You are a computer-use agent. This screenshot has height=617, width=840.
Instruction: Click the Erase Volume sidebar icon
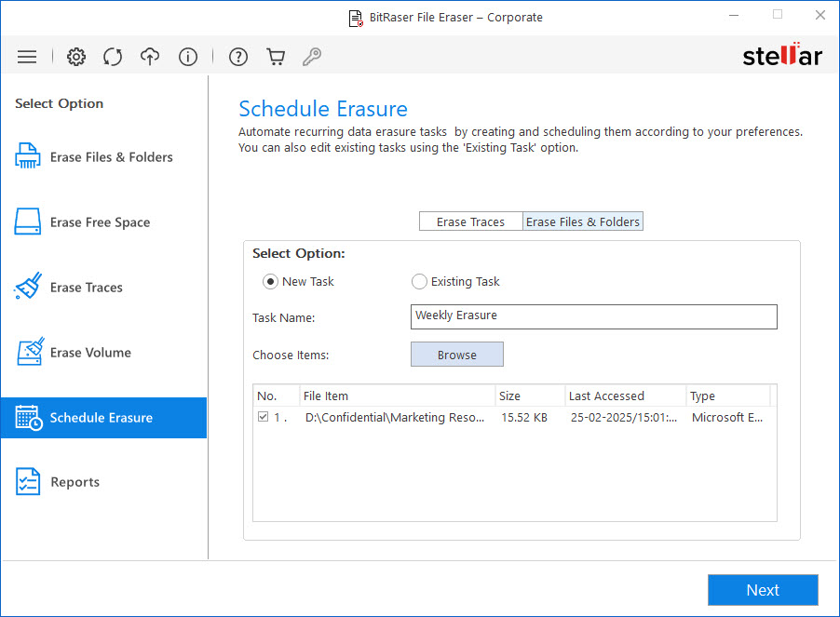(30, 352)
